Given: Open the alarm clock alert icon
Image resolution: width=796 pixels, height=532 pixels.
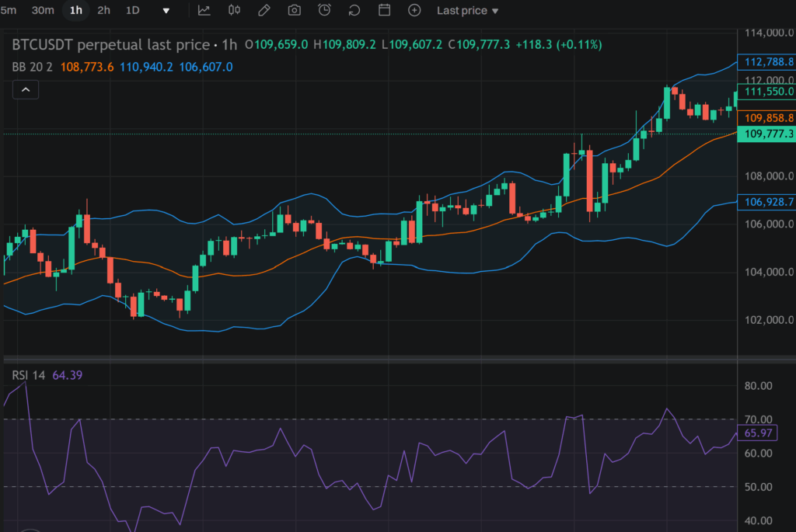Looking at the screenshot, I should point(324,10).
